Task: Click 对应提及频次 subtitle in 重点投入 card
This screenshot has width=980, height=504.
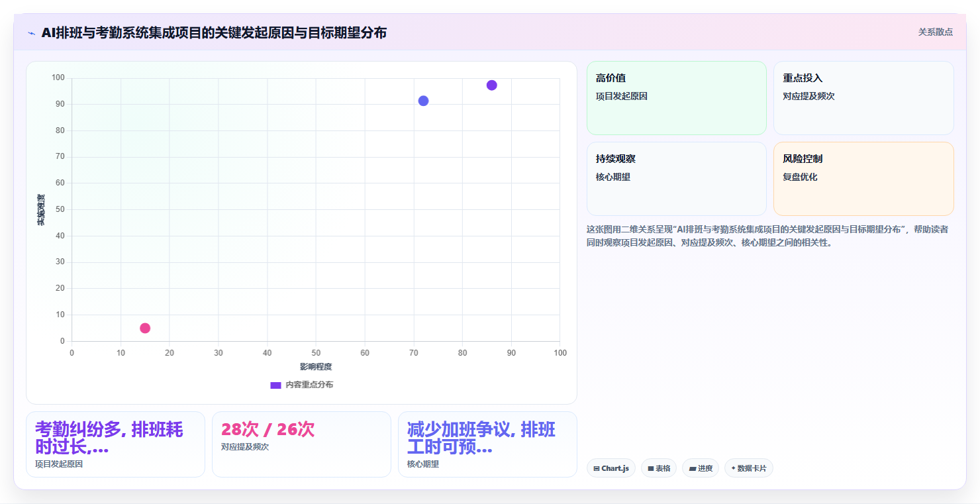Action: click(808, 96)
